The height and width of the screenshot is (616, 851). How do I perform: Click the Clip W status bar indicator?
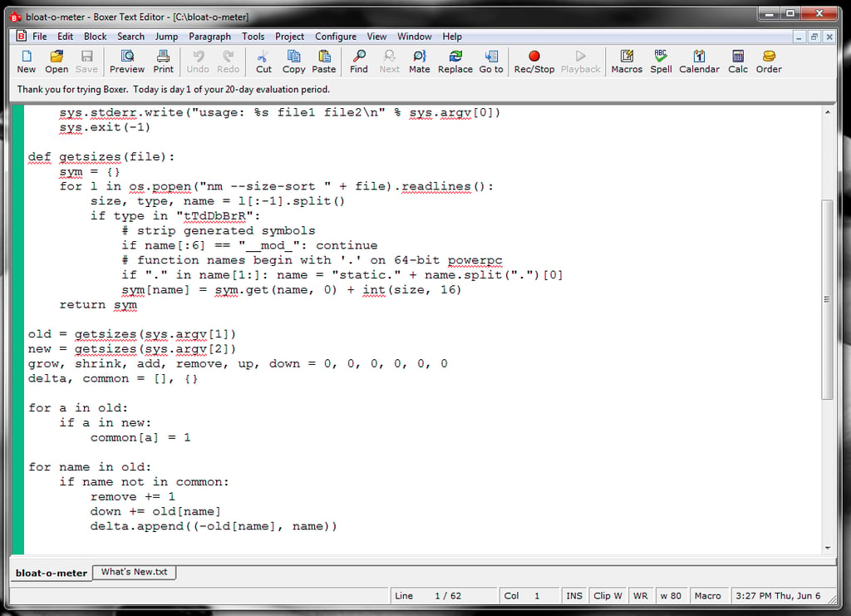coord(608,596)
